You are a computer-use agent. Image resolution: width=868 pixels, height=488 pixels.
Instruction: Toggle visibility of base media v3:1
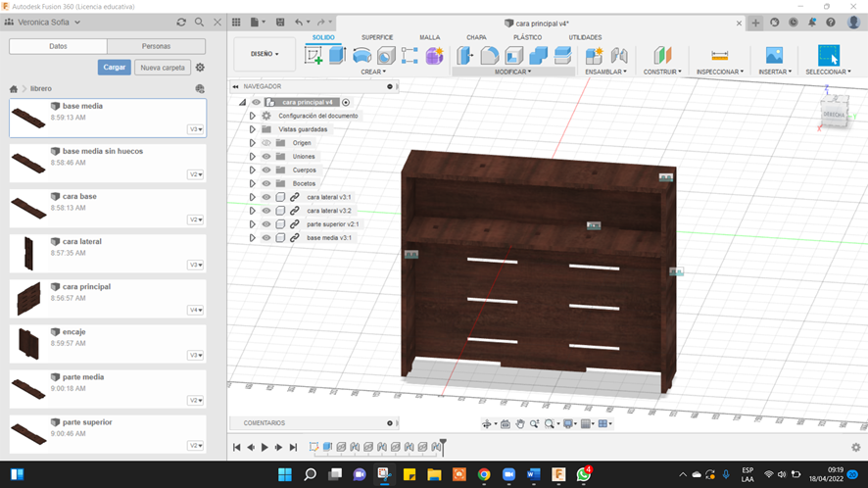click(266, 237)
